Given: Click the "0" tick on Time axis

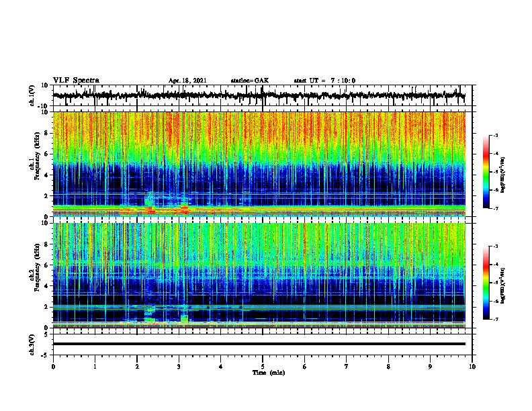Looking at the screenshot, I should 53,367.
